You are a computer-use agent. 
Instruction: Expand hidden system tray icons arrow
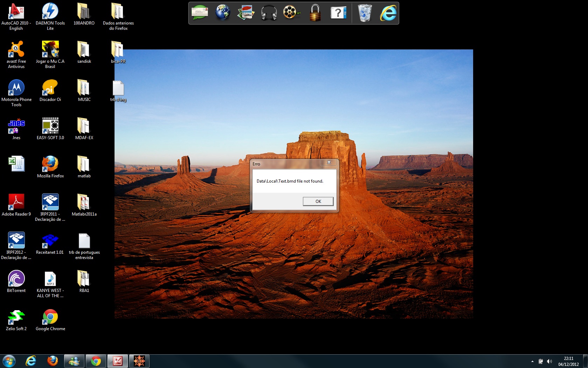[x=532, y=361]
